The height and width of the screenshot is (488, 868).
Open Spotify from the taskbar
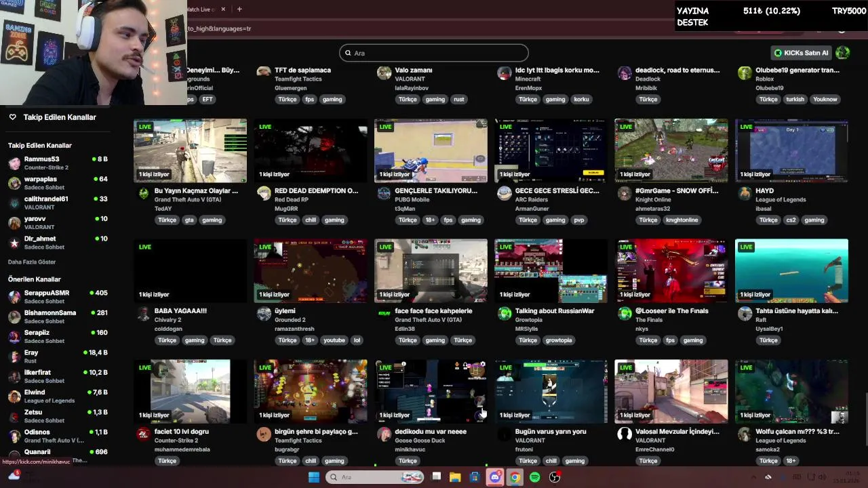534,477
